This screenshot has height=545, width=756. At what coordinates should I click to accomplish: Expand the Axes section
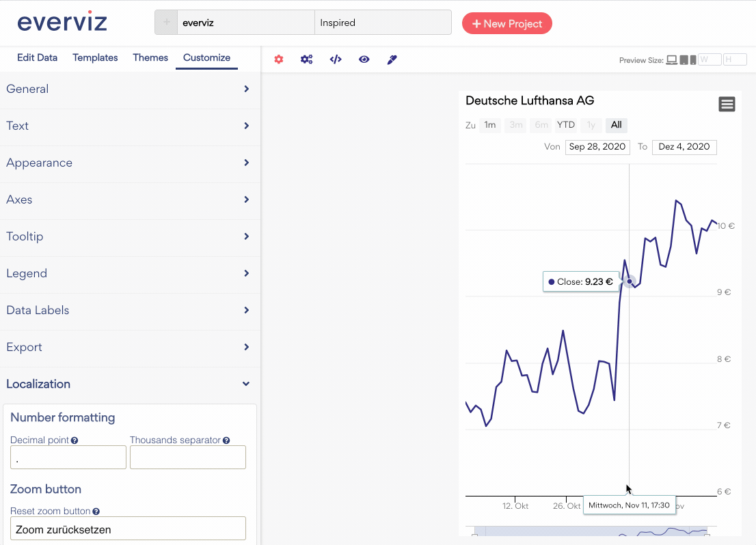coord(129,199)
